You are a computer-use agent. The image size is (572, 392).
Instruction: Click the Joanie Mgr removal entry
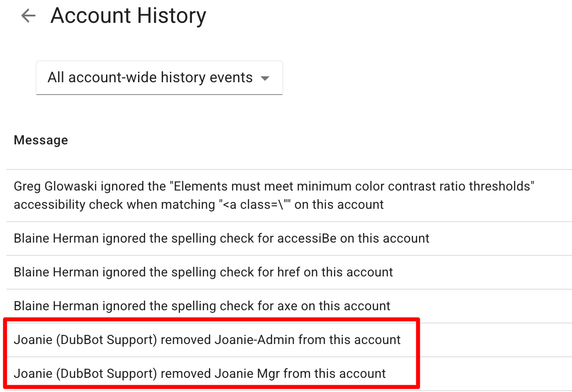(x=200, y=373)
